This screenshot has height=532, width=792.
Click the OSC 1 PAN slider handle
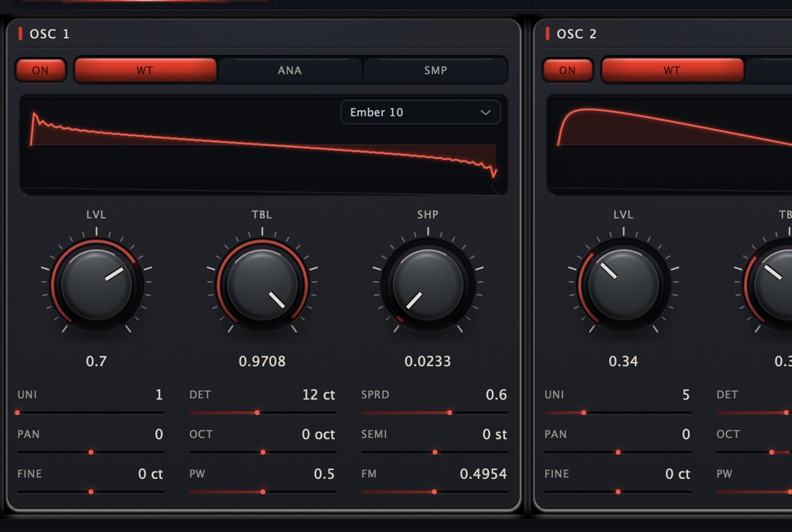[91, 452]
